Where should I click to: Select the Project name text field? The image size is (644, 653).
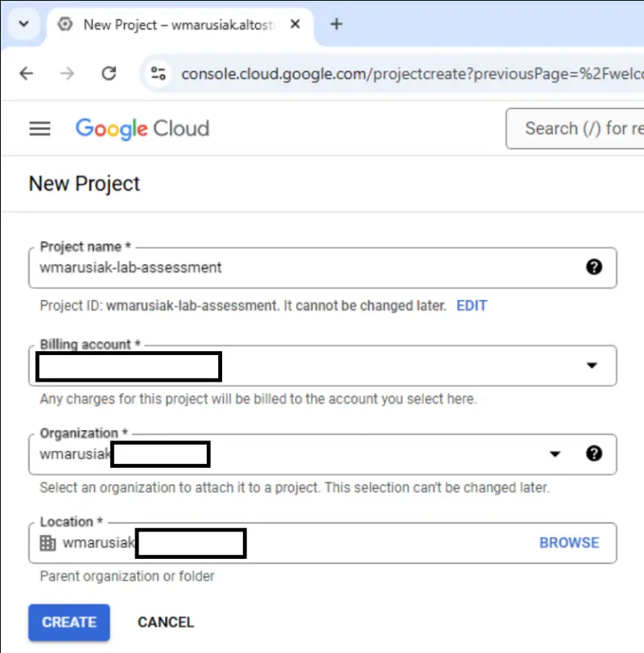[242, 267]
